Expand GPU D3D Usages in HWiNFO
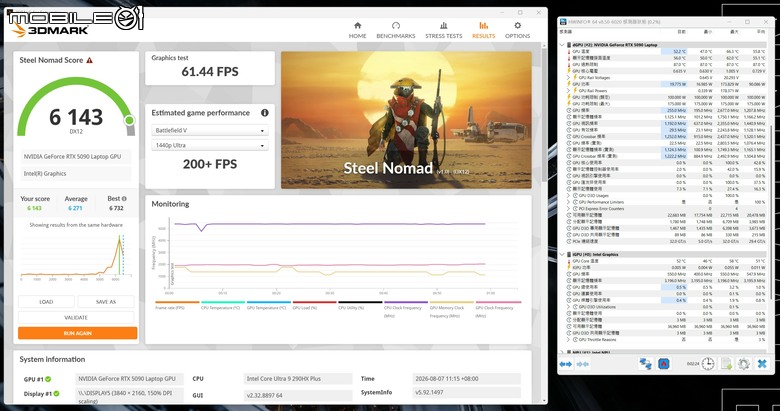The height and width of the screenshot is (411, 780). (x=569, y=196)
